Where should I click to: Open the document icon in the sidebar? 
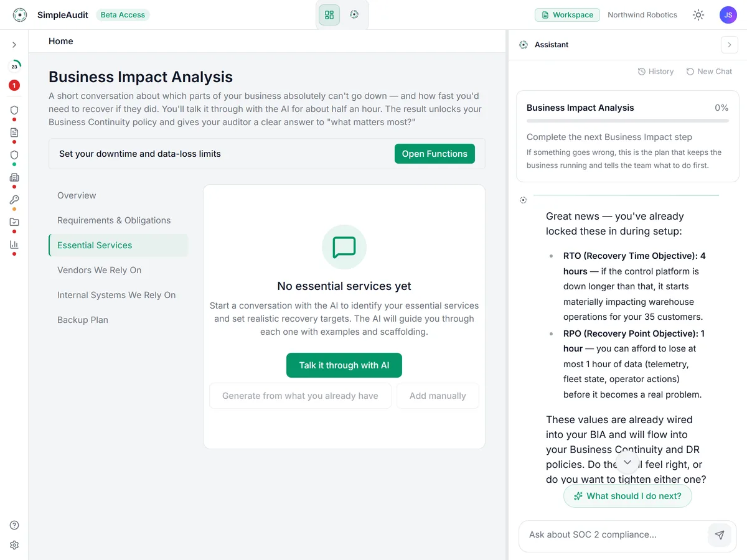tap(14, 133)
